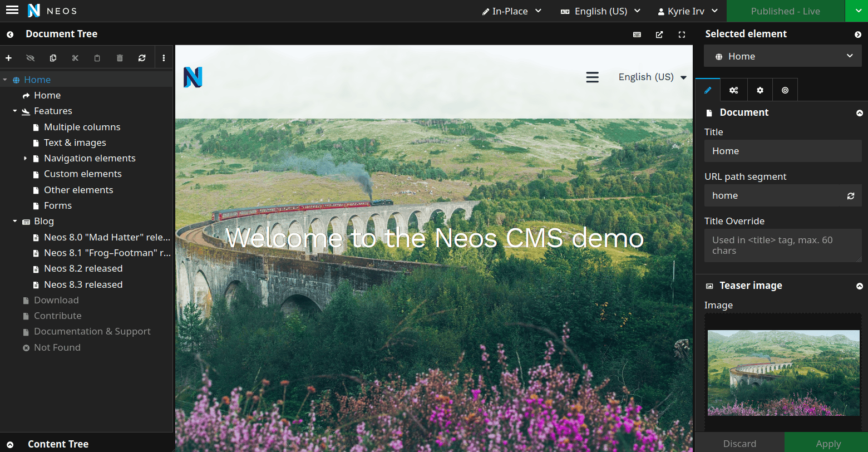868x452 pixels.
Task: Collapse the Features tree node
Action: [x=15, y=111]
